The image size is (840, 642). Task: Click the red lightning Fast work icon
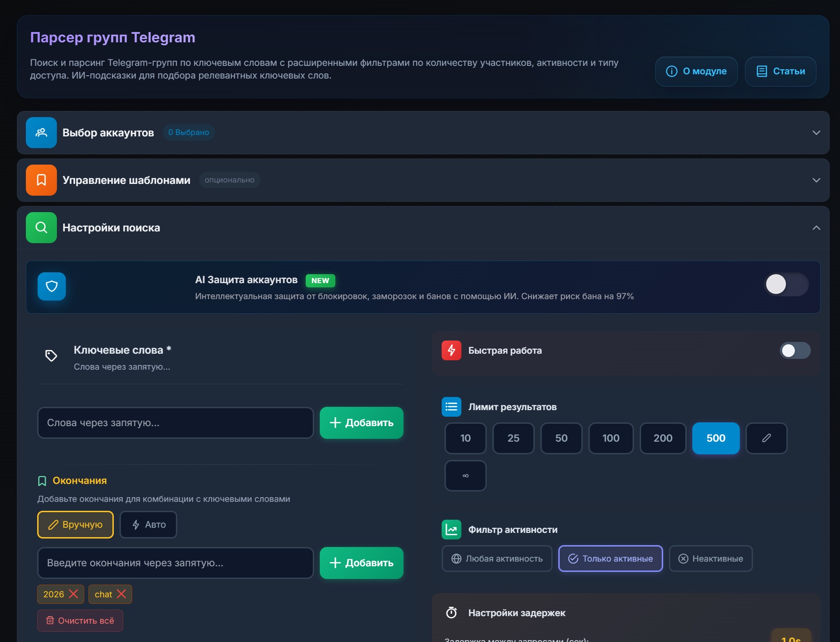coord(452,350)
